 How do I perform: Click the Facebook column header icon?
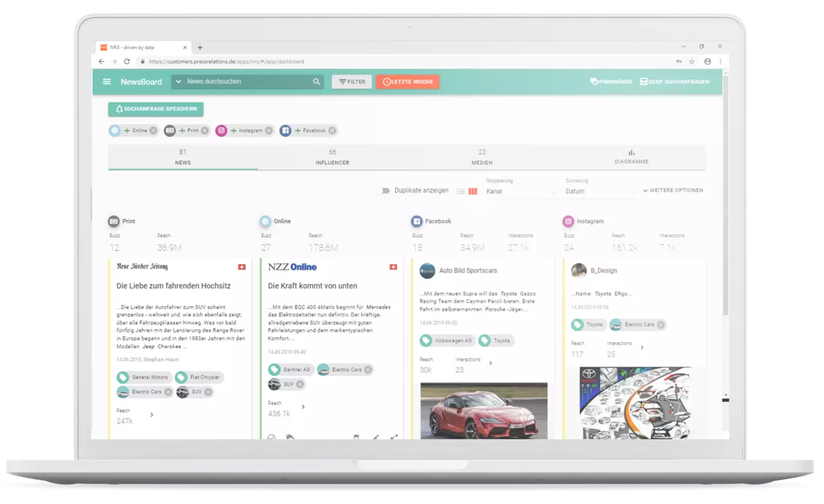417,222
